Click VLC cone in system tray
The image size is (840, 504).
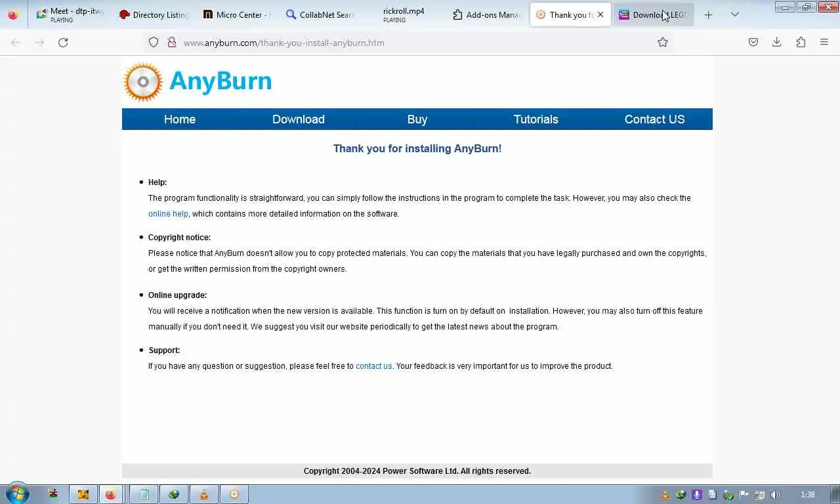click(665, 495)
